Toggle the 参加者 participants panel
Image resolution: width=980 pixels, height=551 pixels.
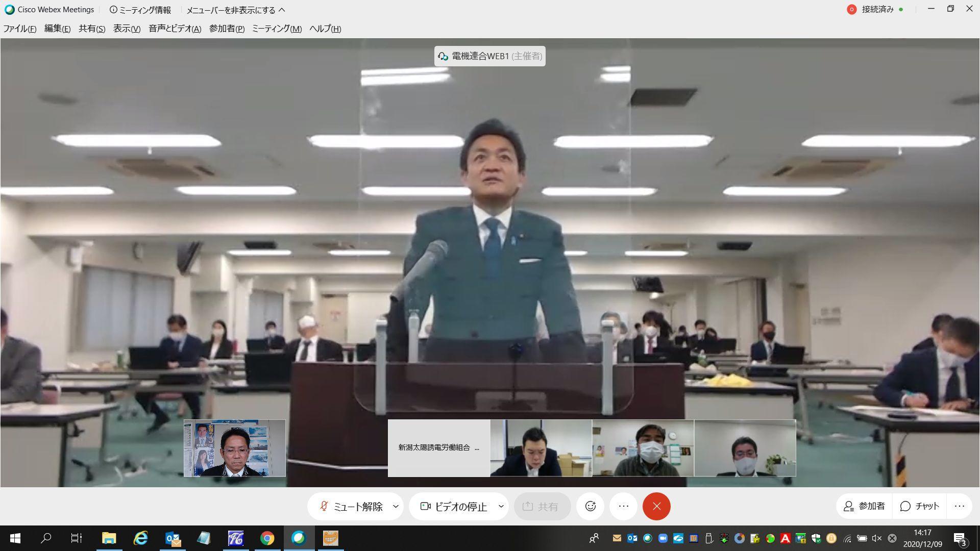[x=865, y=506]
